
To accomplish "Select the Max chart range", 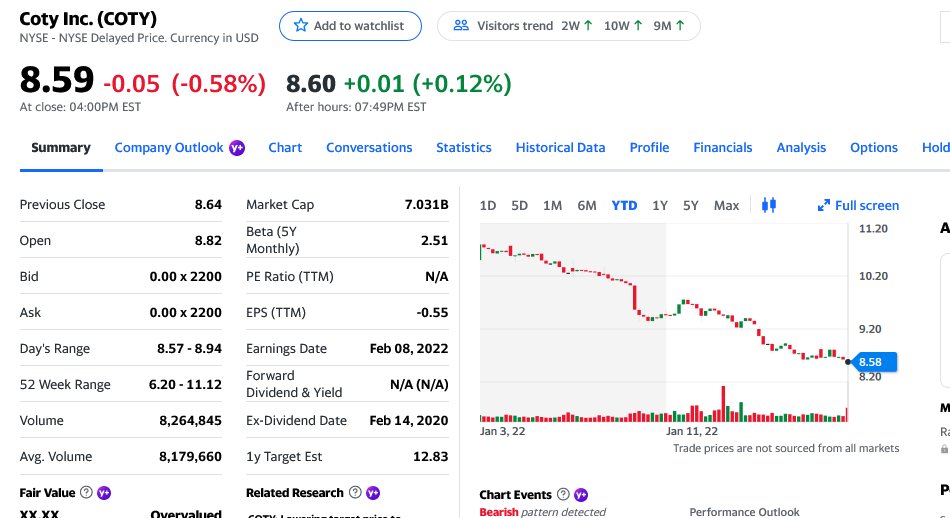I will pyautogui.click(x=726, y=205).
